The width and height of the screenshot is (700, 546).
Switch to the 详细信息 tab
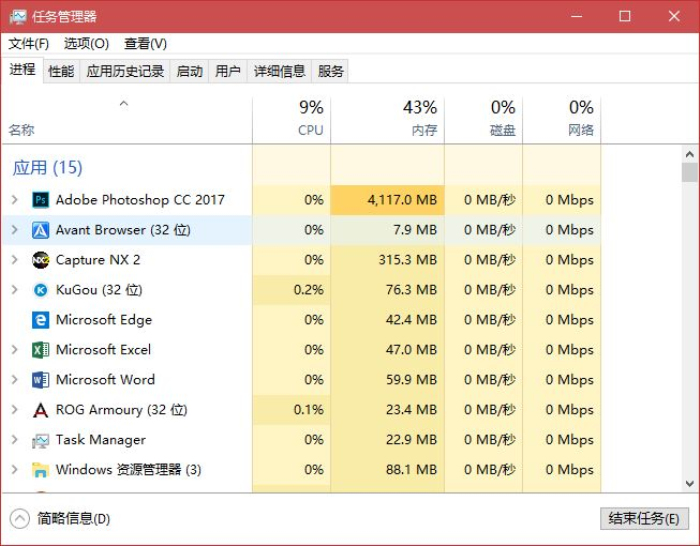coord(279,71)
